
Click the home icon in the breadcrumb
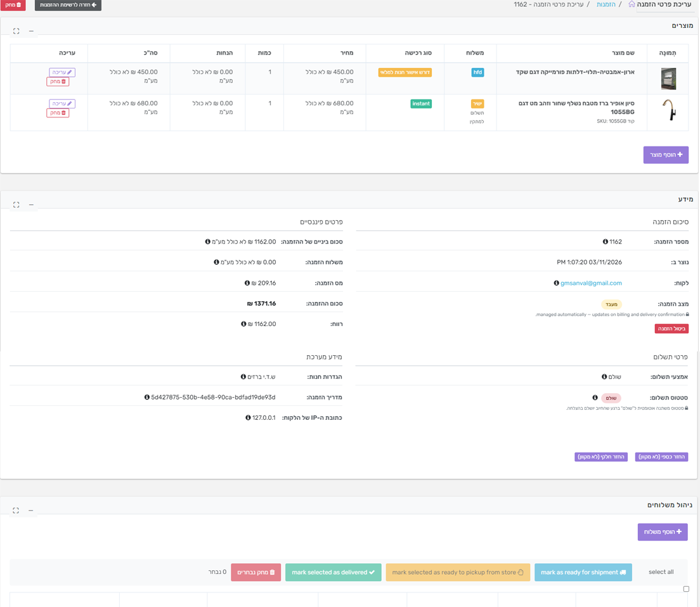tap(632, 4)
